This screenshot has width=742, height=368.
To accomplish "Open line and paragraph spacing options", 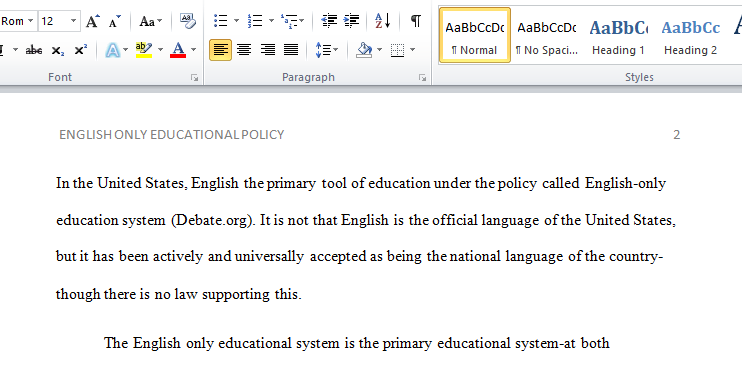I will 327,50.
